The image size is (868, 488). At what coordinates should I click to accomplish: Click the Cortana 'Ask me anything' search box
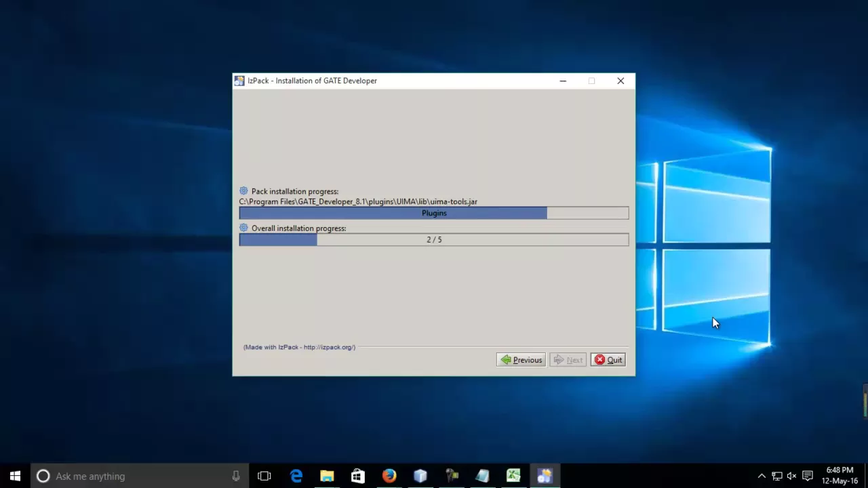click(140, 476)
